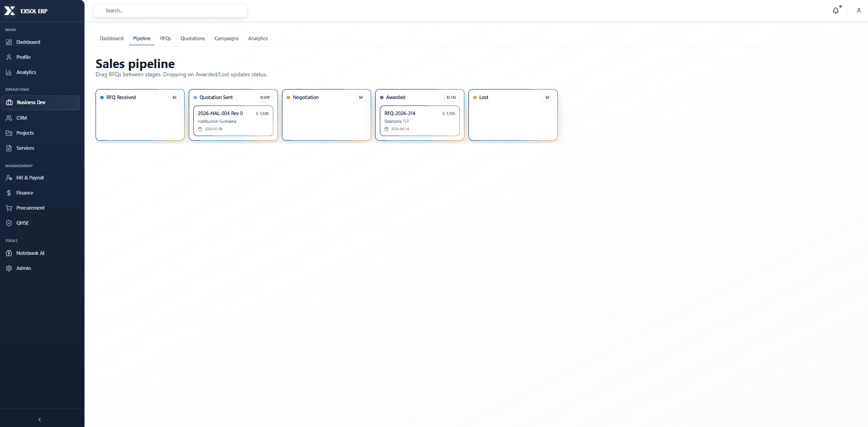Viewport: 868px width, 427px height.
Task: Click calendar icon on Staatsolie card
Action: coord(386,129)
